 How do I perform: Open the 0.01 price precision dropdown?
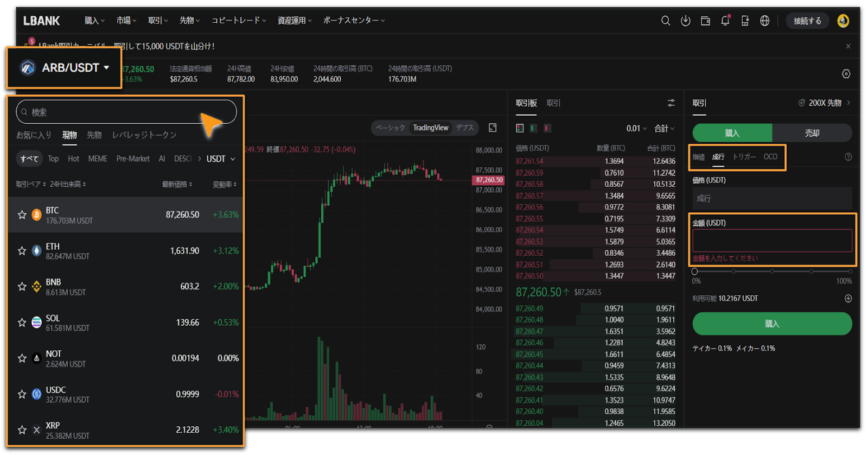(x=636, y=129)
